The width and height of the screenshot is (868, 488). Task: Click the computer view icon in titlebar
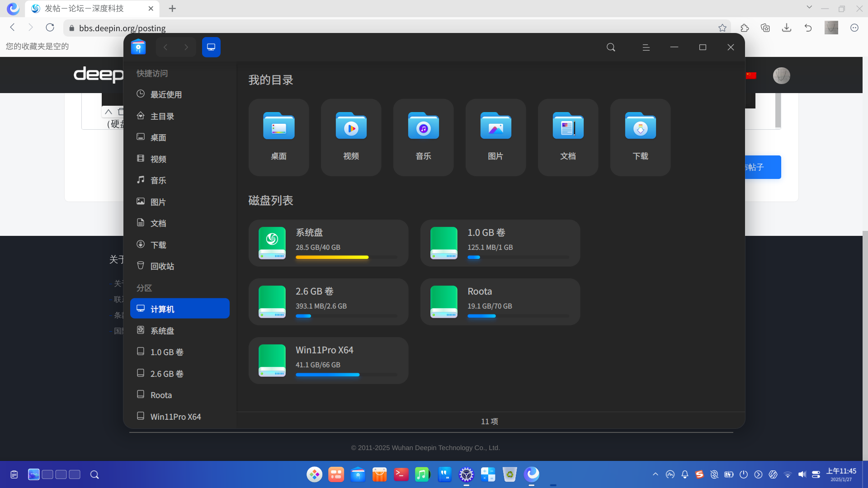(x=211, y=47)
